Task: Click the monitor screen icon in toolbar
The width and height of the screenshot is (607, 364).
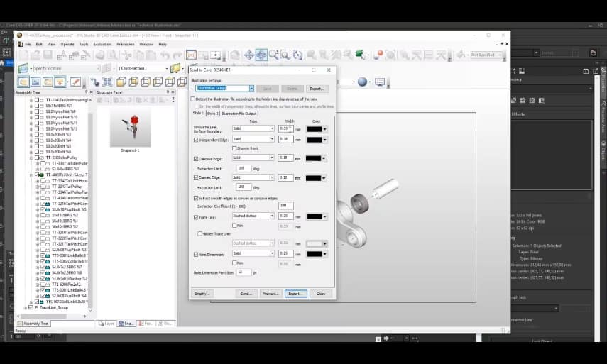Action: [x=380, y=82]
